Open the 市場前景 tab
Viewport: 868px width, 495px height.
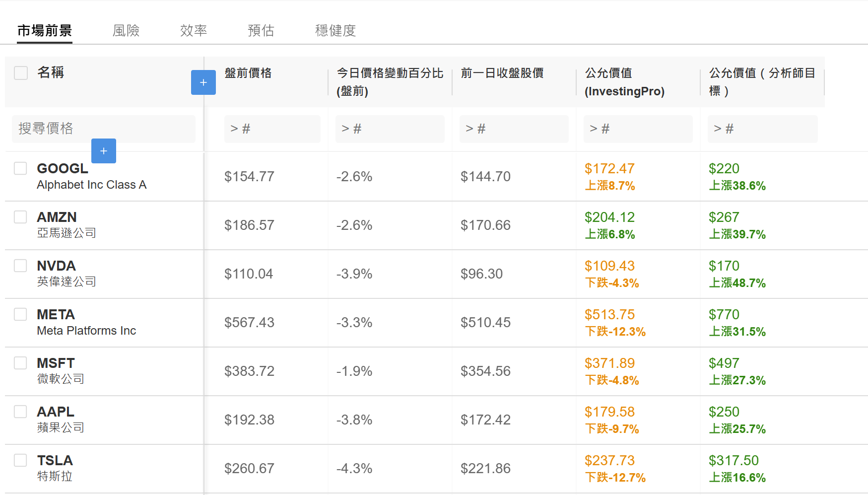click(45, 31)
